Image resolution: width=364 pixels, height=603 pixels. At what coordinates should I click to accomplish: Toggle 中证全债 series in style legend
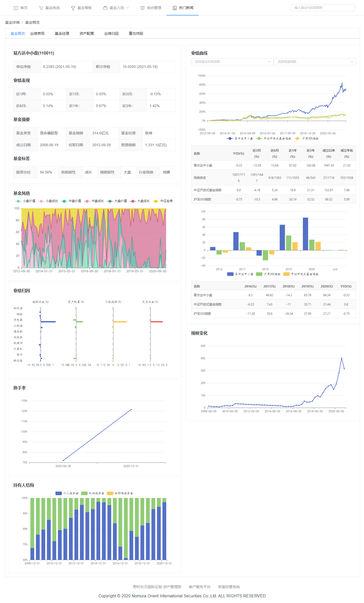[x=163, y=201]
